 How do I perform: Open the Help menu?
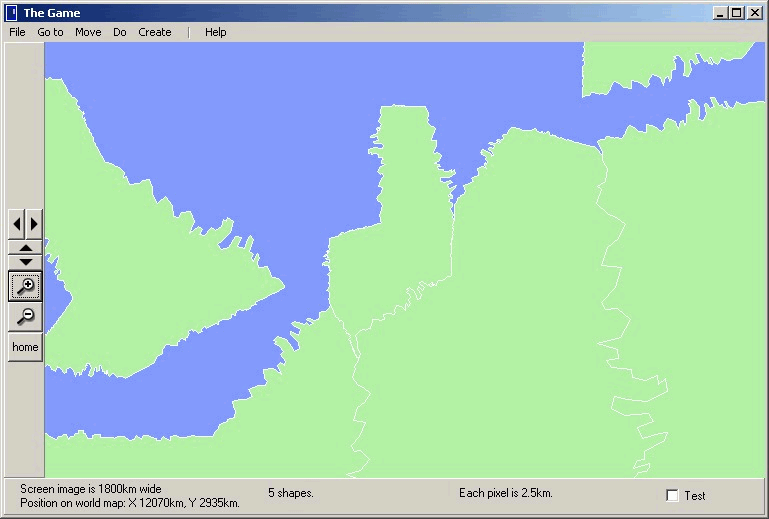pos(216,32)
